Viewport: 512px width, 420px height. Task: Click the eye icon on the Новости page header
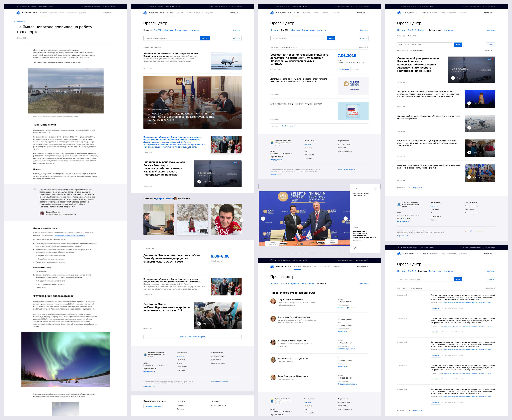click(210, 7)
